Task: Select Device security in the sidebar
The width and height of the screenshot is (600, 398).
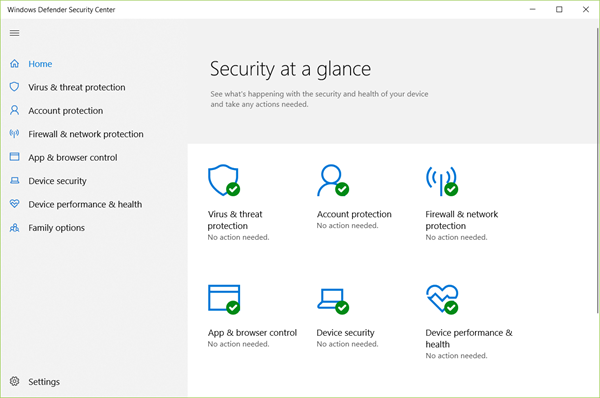Action: point(57,181)
